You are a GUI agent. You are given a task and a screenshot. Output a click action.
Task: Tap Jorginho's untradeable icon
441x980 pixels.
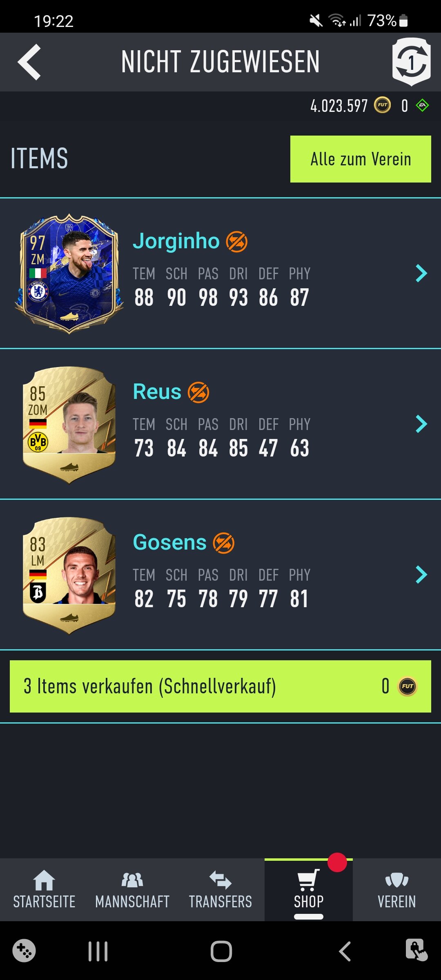tap(237, 241)
